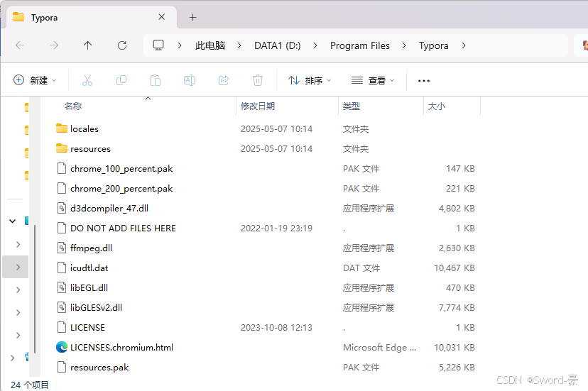
Task: Select the icudtl.dat file icon
Action: (62, 268)
